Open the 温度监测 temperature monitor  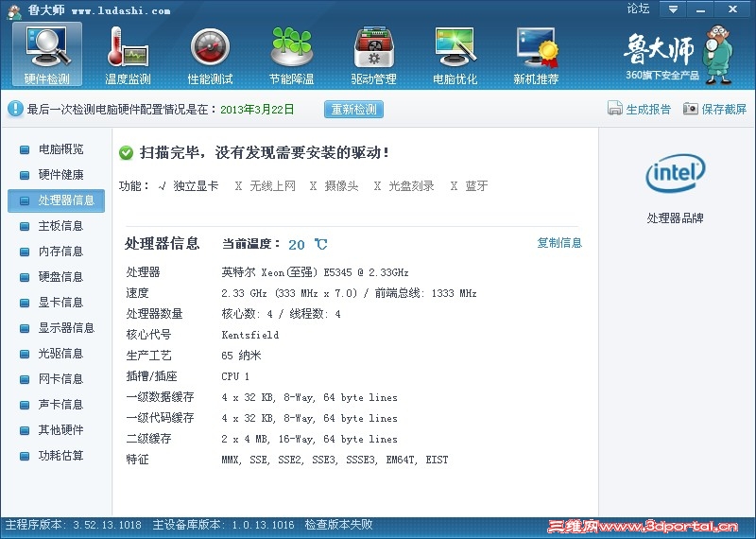coord(128,55)
